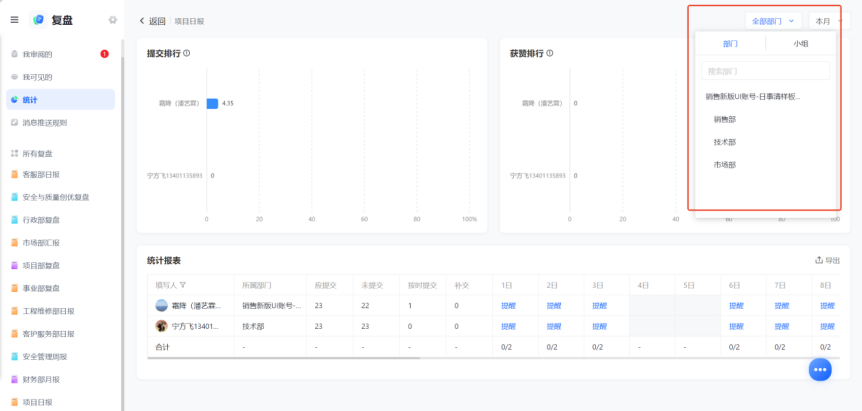Focus the 搜索部门 search field
Screen dimensions: 862x411
[765, 71]
